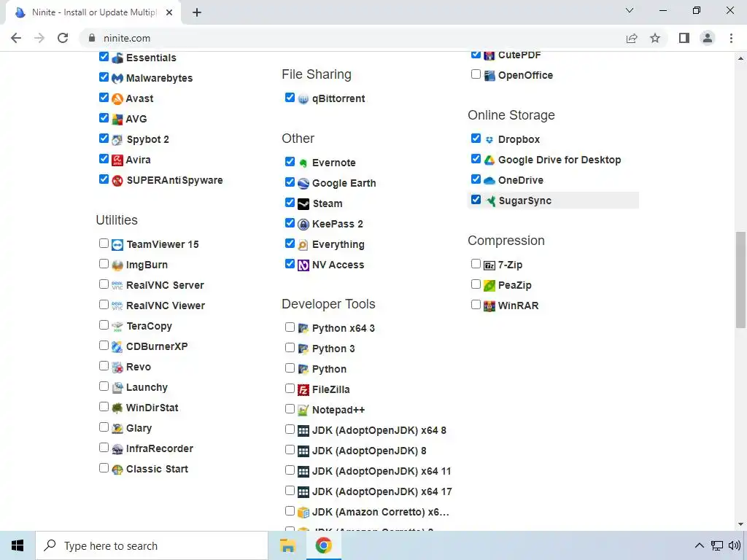Share this page from the address bar

coord(632,38)
